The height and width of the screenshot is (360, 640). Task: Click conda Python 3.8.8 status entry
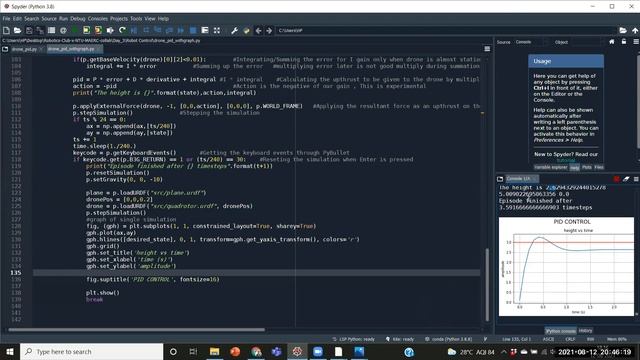[448, 339]
